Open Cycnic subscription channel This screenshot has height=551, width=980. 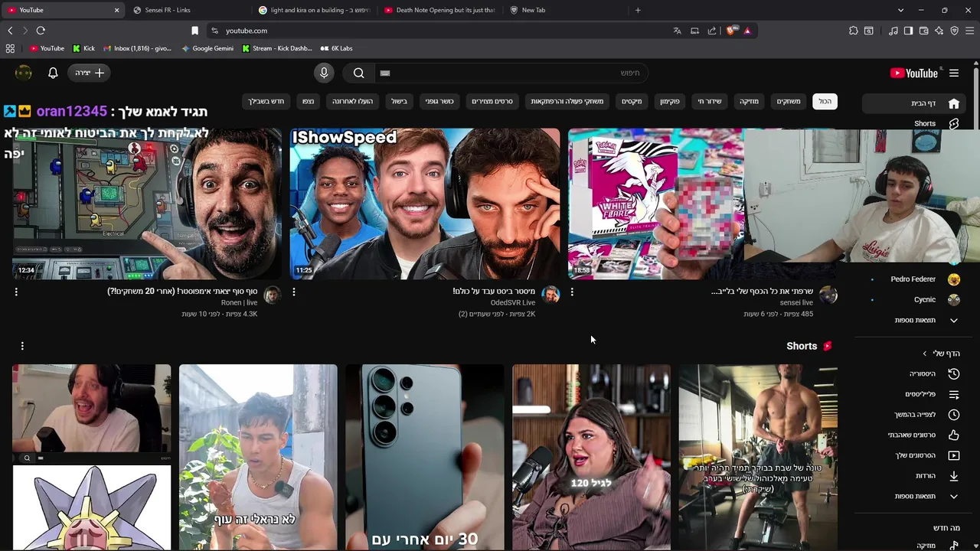(x=916, y=299)
